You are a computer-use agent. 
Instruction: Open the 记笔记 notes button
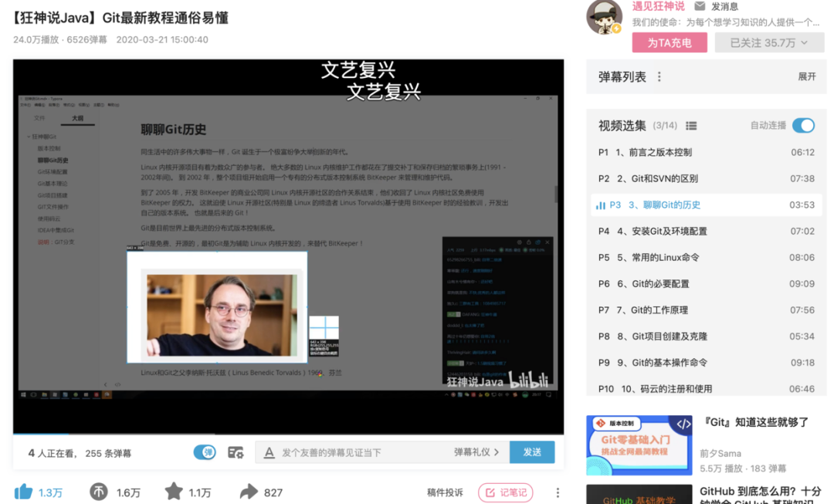click(506, 492)
